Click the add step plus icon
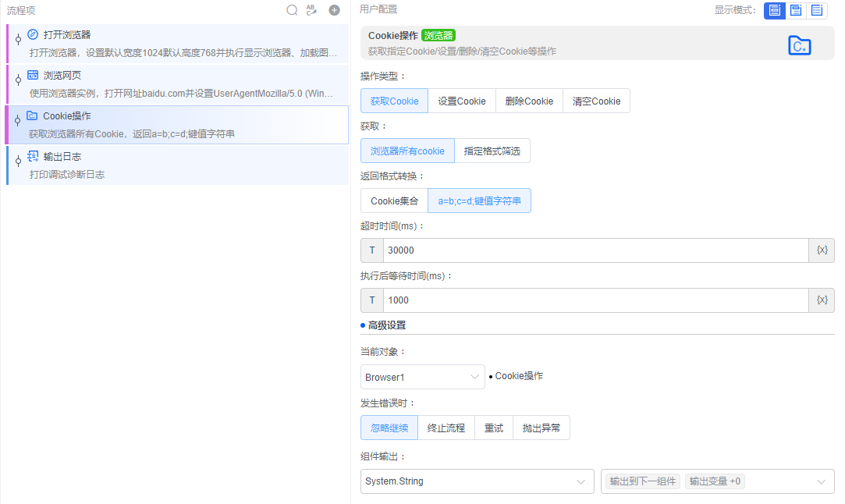The image size is (845, 504). point(334,10)
